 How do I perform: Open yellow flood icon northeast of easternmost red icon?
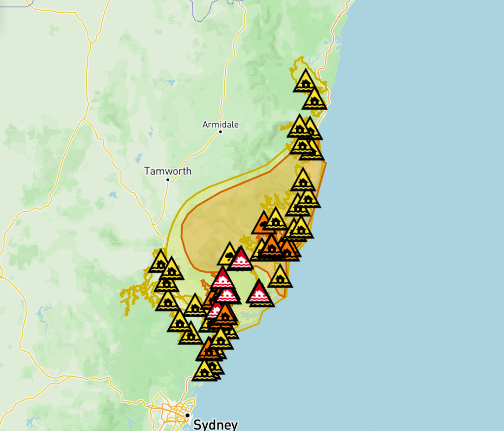tap(280, 277)
